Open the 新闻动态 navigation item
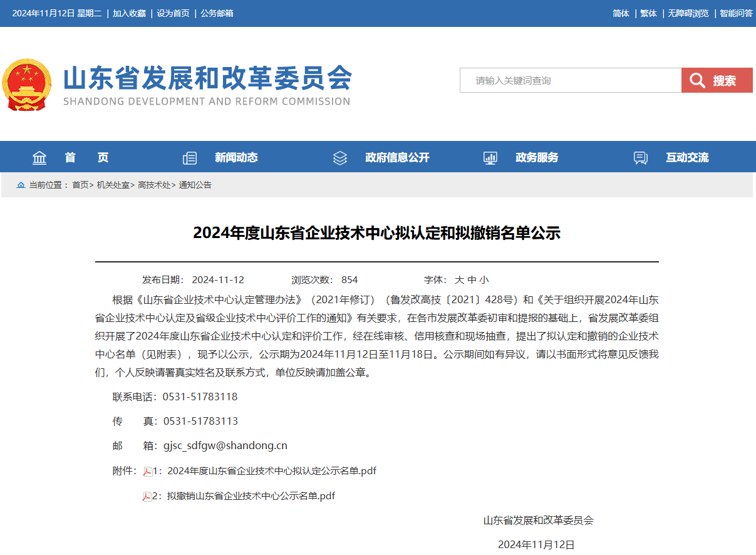Image resolution: width=756 pixels, height=555 pixels. click(x=236, y=158)
